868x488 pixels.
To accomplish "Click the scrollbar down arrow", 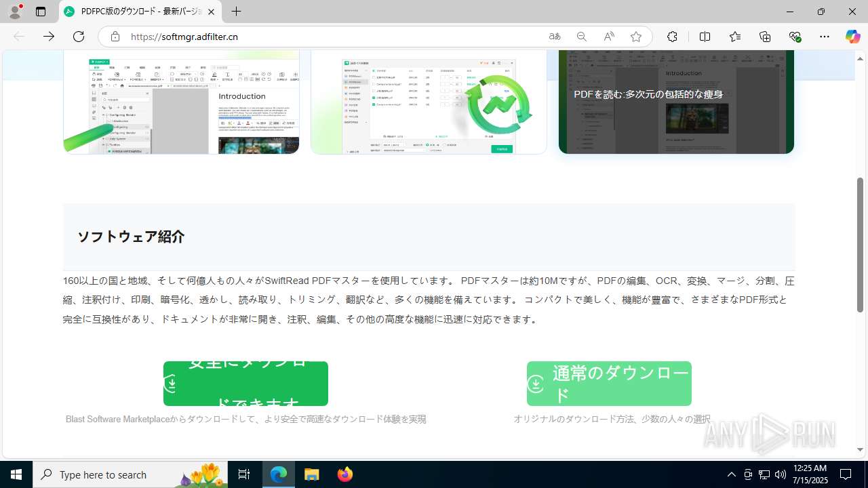I will [x=861, y=449].
